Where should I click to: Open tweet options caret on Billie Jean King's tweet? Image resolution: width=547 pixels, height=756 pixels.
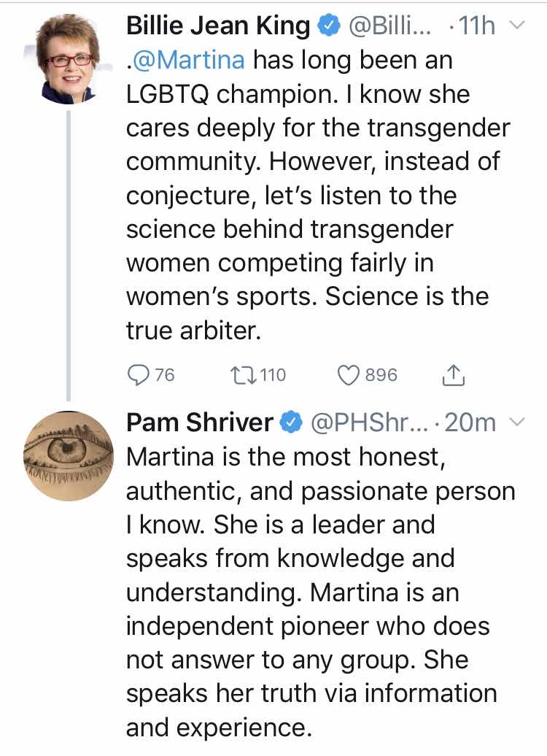click(516, 27)
